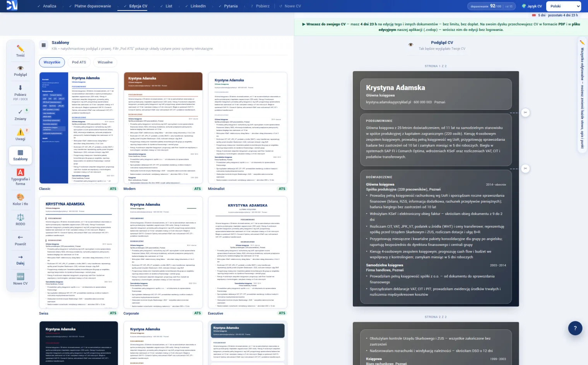The width and height of the screenshot is (588, 365).
Task: Go to the Analiza step
Action: click(47, 6)
